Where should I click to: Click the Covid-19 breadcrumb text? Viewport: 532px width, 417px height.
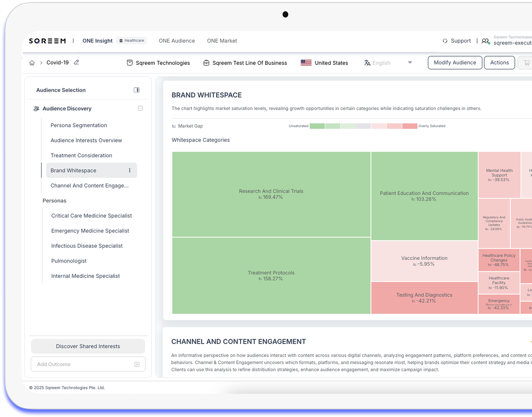pyautogui.click(x=57, y=63)
